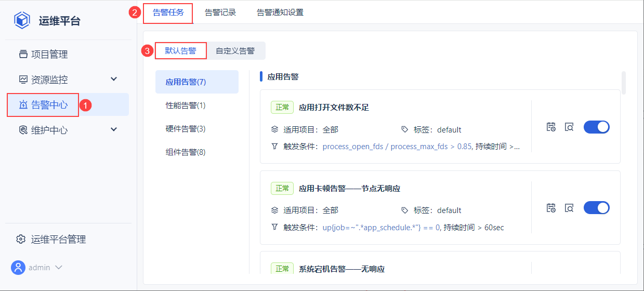The width and height of the screenshot is (644, 291).
Task: Open the view details icon for 应用卡顿告警
Action: (569, 208)
